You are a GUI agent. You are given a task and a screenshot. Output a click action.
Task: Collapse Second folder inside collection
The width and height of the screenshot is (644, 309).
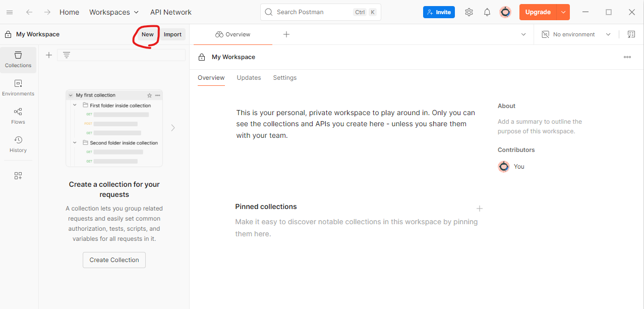point(75,142)
